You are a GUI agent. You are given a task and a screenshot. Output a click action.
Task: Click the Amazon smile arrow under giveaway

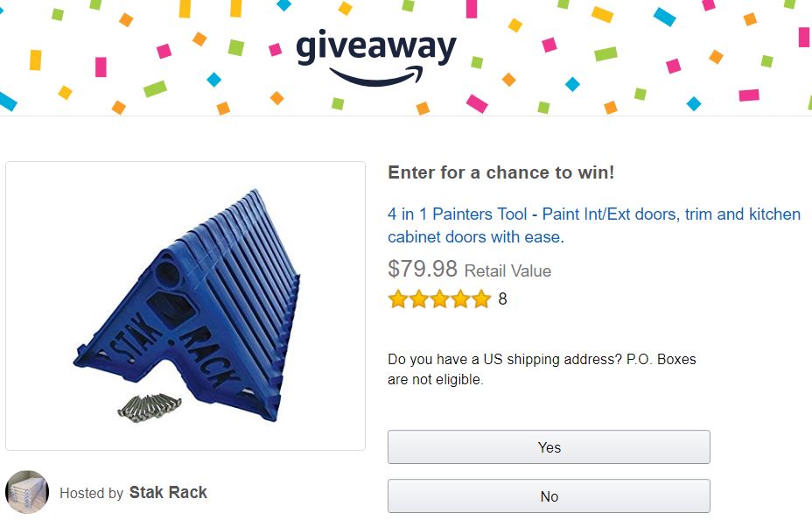[374, 74]
